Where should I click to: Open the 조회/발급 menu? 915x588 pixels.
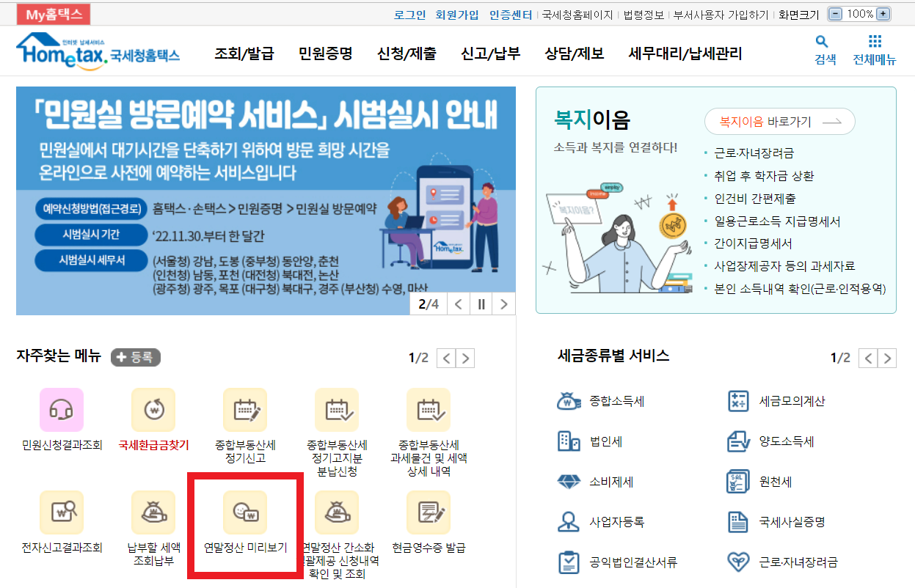tap(244, 54)
